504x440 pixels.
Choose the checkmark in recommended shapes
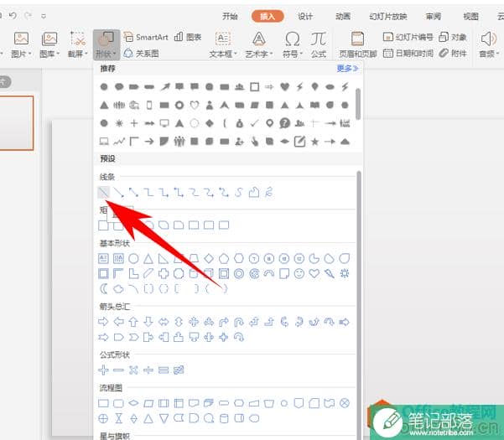pyautogui.click(x=254, y=123)
